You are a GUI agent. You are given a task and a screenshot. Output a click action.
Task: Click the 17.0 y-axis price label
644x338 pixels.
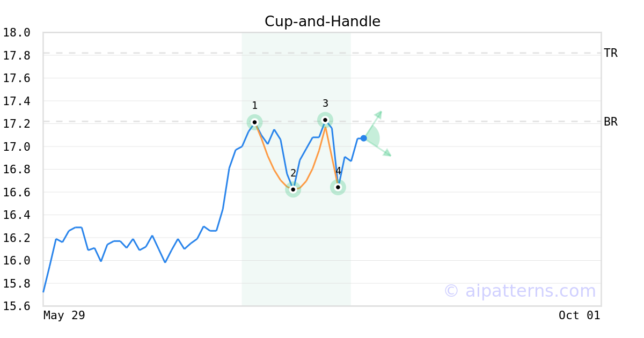pyautogui.click(x=17, y=146)
